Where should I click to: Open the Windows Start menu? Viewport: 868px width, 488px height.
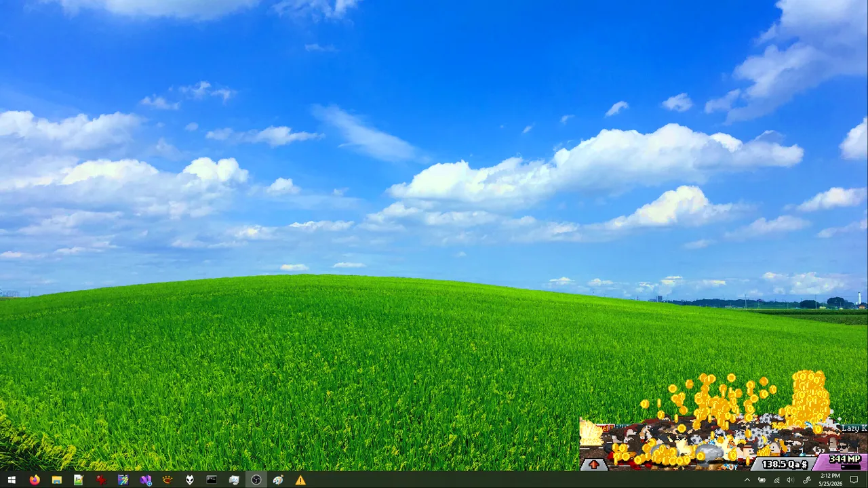(x=12, y=480)
